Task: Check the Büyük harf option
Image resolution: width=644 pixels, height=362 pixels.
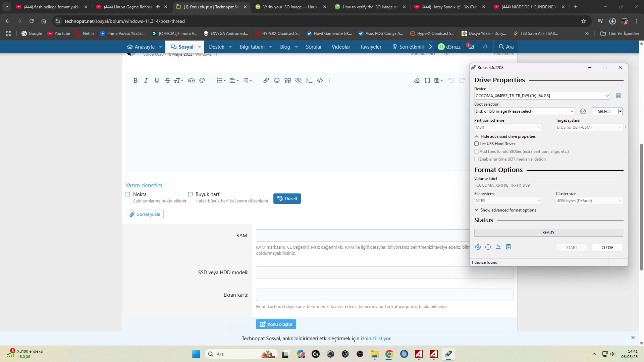Action: click(x=190, y=194)
